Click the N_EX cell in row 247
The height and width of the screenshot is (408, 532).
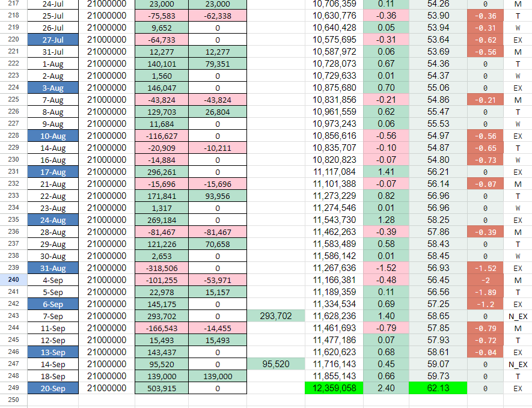point(518,364)
